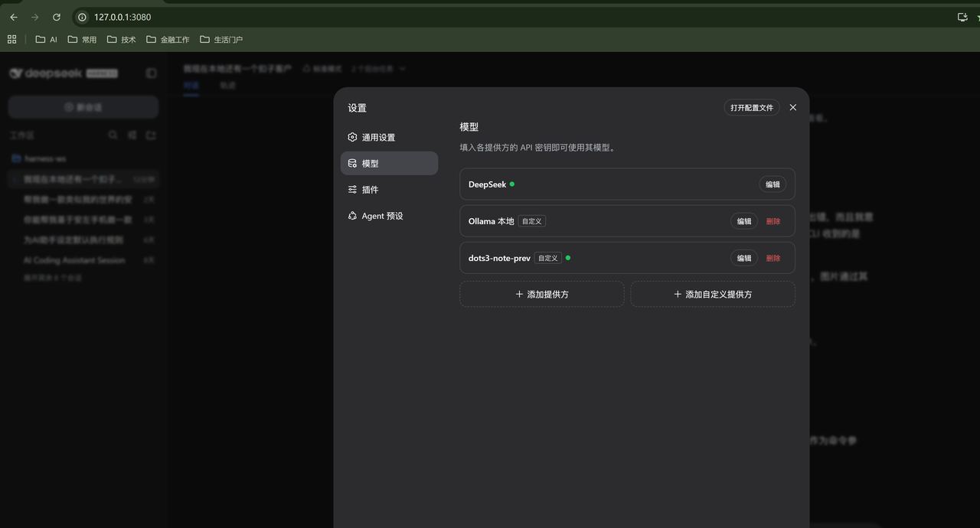Click the green status dot on dots3-note-prev row
Viewport: 980px width, 528px height.
567,258
